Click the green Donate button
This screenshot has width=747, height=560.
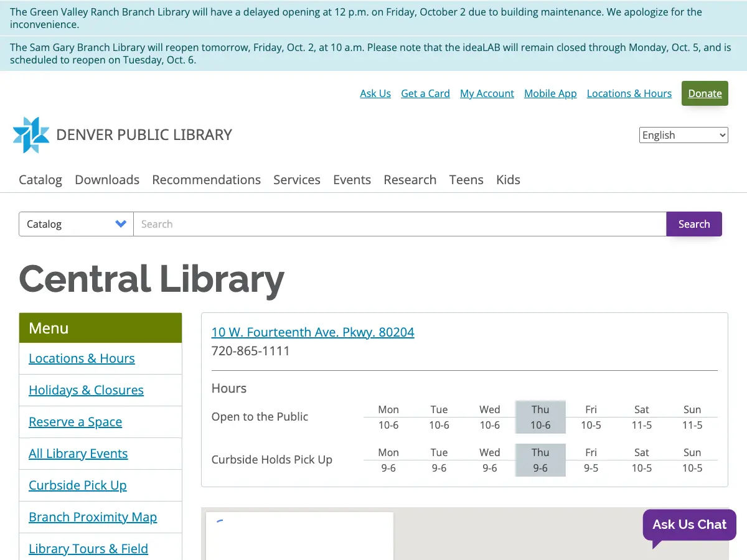[x=705, y=93]
